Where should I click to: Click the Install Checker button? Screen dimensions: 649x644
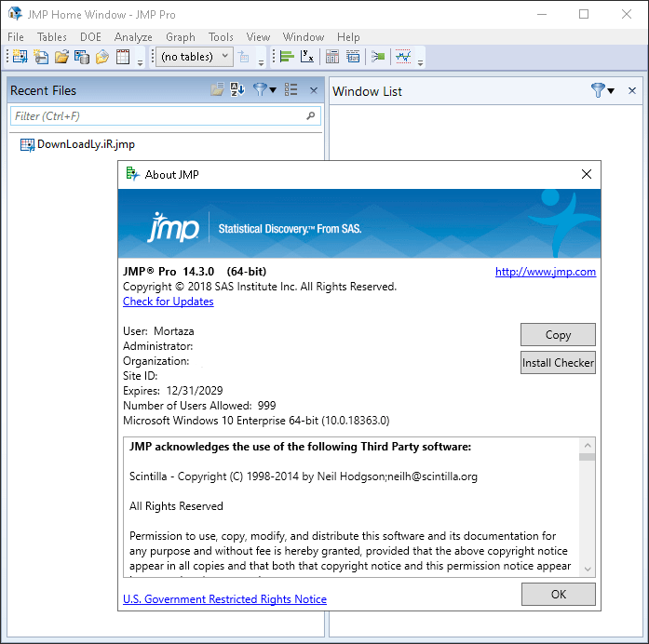[x=558, y=362]
